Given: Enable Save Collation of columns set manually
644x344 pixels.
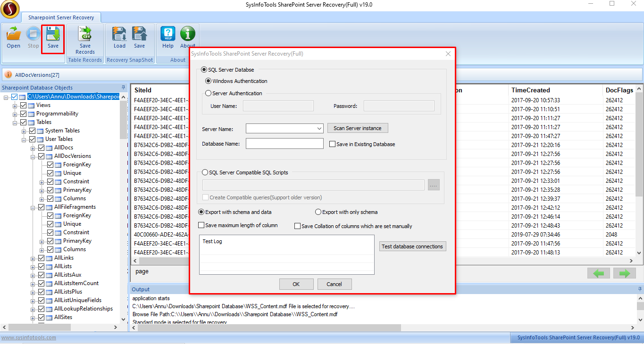Looking at the screenshot, I should click(297, 226).
